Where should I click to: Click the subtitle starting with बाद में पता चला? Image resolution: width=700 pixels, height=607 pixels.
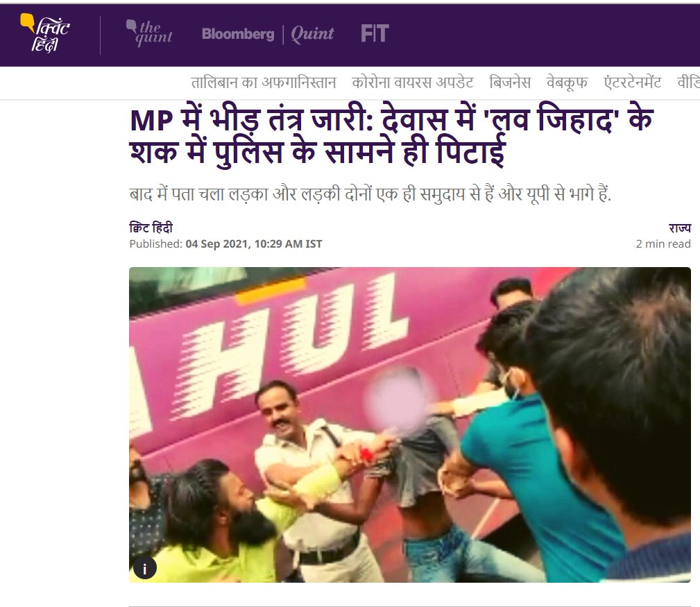[x=370, y=194]
